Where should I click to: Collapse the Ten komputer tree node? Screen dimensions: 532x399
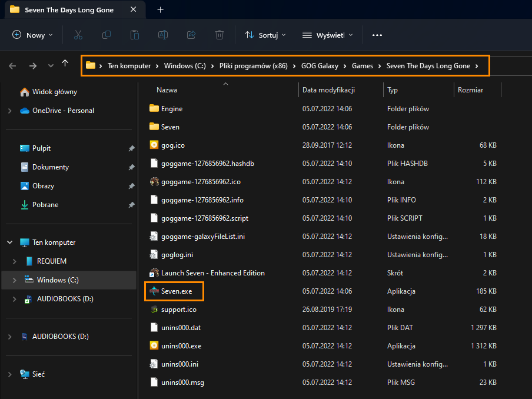point(10,242)
